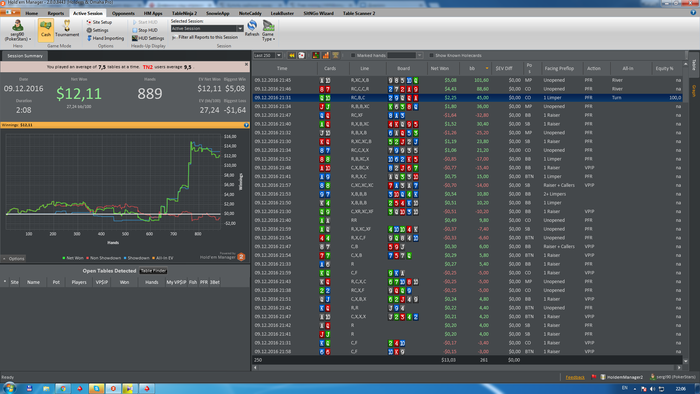Click Table Finder button
The height and width of the screenshot is (394, 700).
pyautogui.click(x=153, y=271)
